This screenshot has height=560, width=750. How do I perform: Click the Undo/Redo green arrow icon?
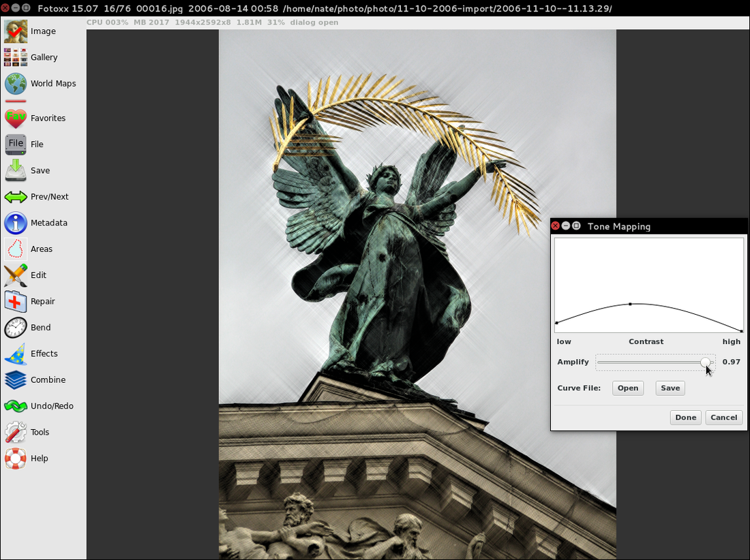coord(16,406)
